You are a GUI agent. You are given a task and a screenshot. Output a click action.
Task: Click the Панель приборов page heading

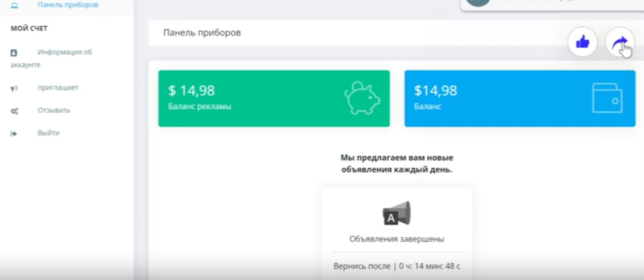coord(202,33)
